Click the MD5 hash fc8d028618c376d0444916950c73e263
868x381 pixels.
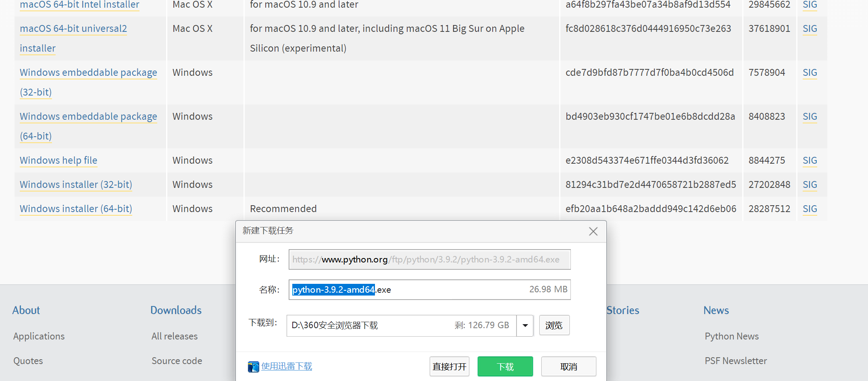pyautogui.click(x=648, y=29)
